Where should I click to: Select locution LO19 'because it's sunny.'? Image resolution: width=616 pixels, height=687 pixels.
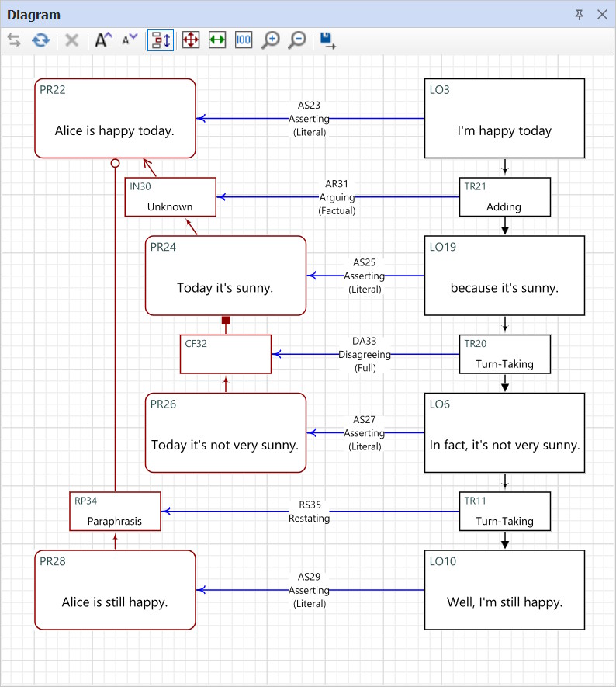coord(504,276)
